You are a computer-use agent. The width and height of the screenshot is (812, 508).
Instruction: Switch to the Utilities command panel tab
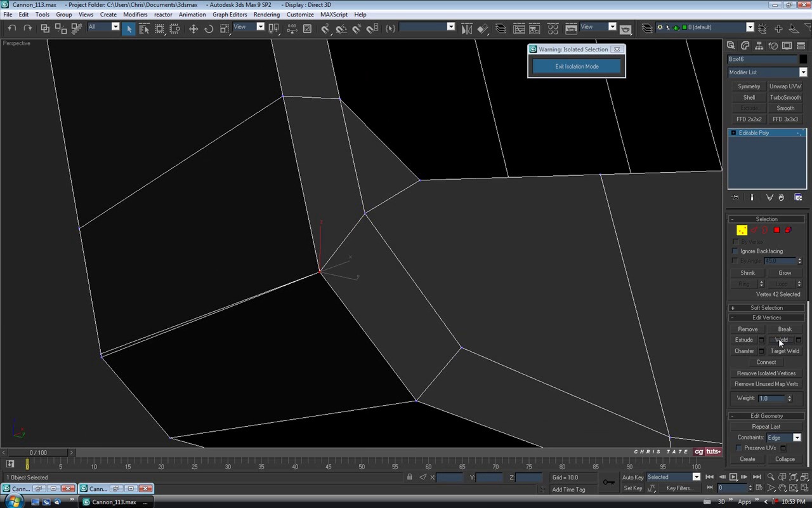coord(801,46)
